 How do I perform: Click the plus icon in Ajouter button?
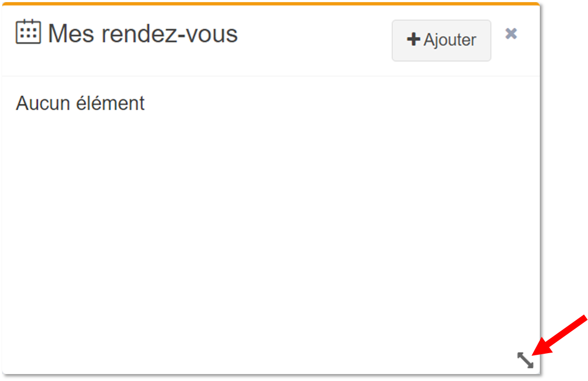tap(413, 40)
